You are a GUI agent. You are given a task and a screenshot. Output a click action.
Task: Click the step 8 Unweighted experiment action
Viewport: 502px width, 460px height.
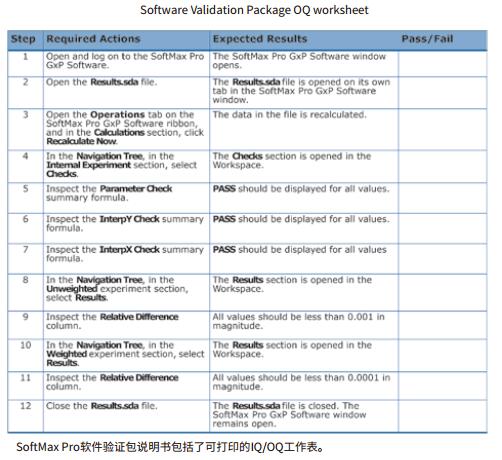[x=117, y=289]
